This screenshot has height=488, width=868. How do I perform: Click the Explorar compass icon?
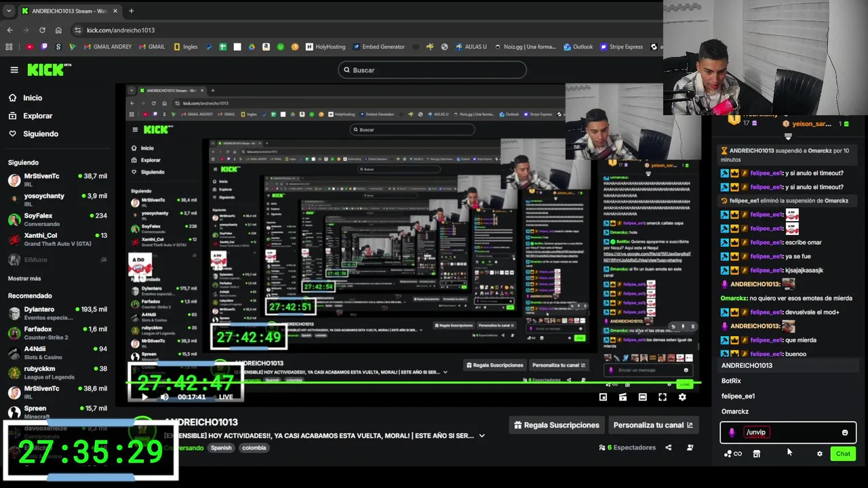click(x=12, y=116)
